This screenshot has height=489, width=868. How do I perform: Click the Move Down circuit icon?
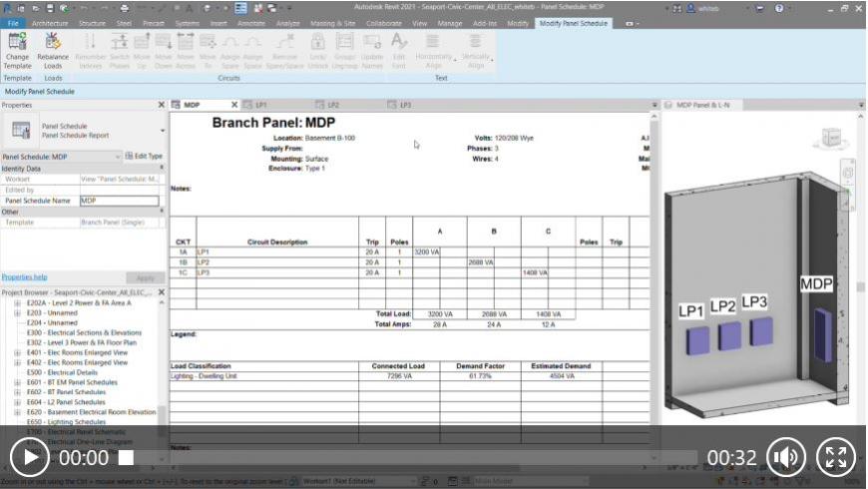pos(164,42)
